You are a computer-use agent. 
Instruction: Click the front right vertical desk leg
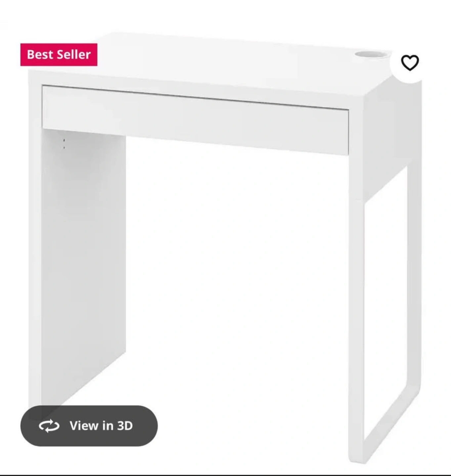356,331
